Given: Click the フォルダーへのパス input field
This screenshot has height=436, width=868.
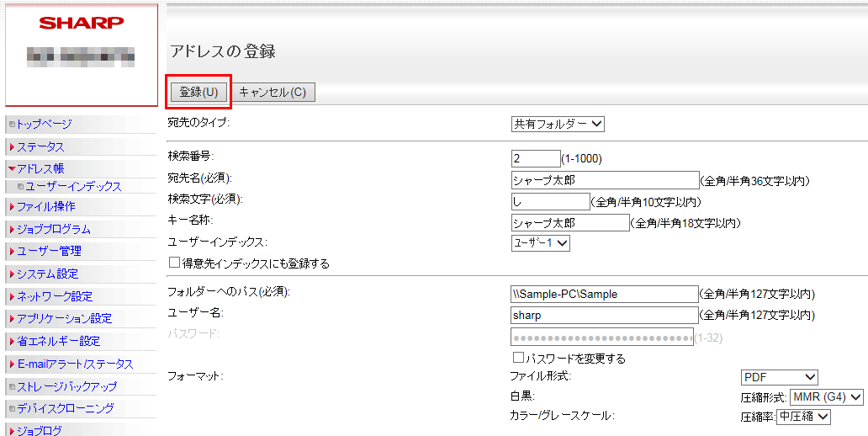Looking at the screenshot, I should (x=604, y=294).
